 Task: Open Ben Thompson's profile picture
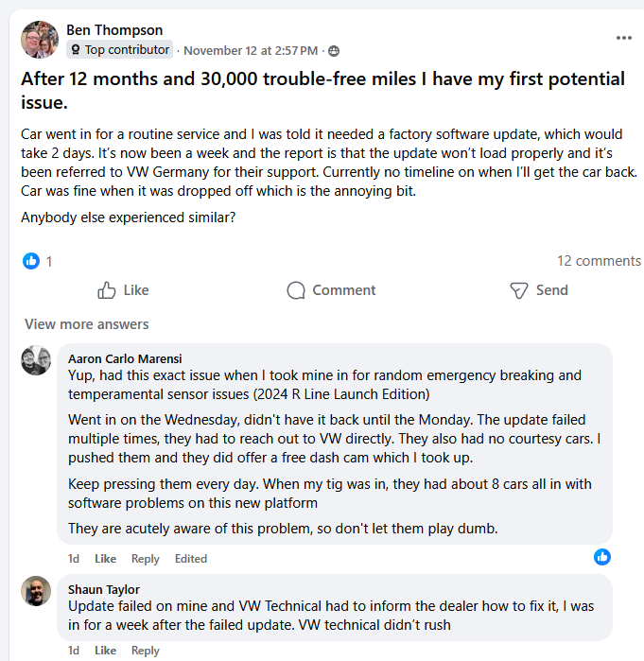pos(39,40)
